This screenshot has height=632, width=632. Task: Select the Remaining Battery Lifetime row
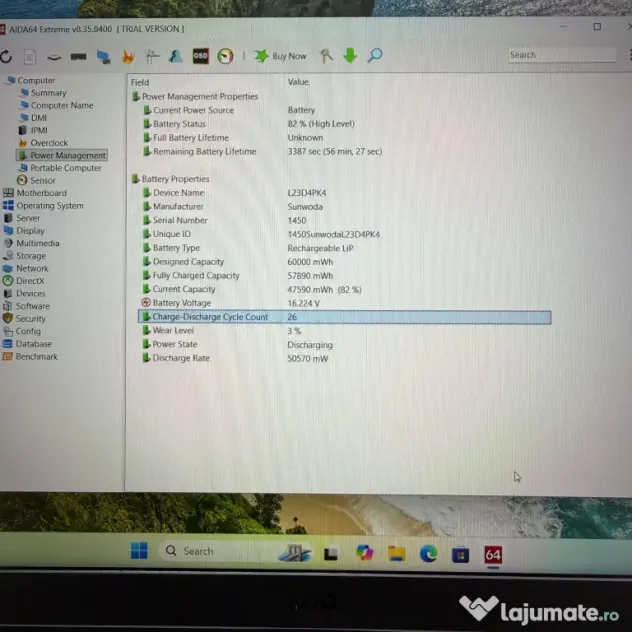pyautogui.click(x=347, y=152)
